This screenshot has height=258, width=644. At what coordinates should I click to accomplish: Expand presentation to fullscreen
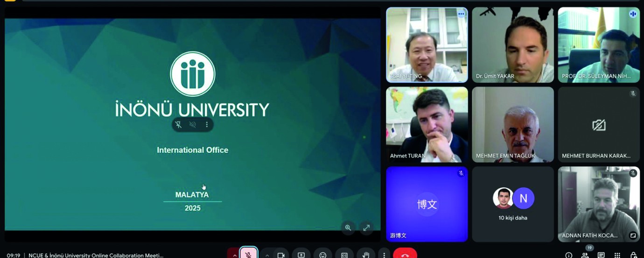pyautogui.click(x=366, y=228)
